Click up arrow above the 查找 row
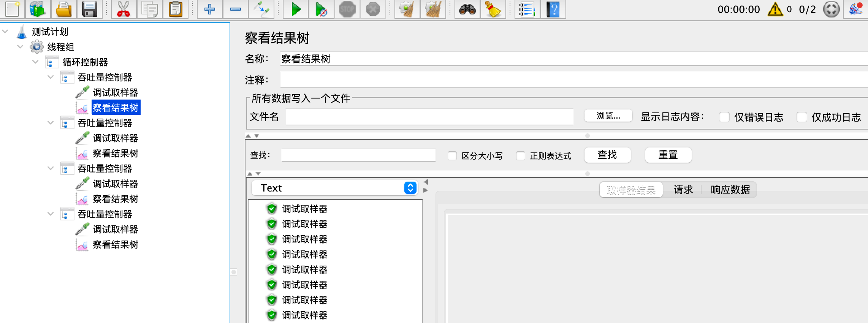This screenshot has height=323, width=868. [248, 136]
